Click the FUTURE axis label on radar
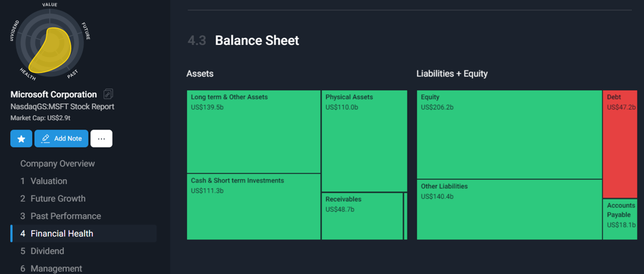This screenshot has height=274, width=644. pos(86,31)
